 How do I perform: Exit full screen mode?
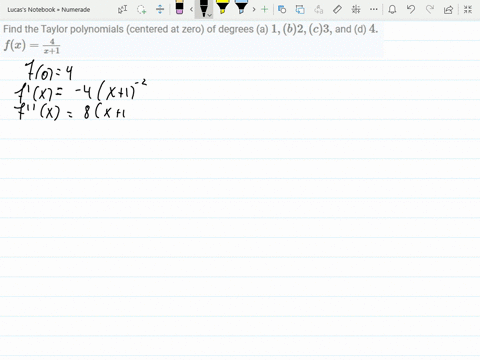point(468,9)
